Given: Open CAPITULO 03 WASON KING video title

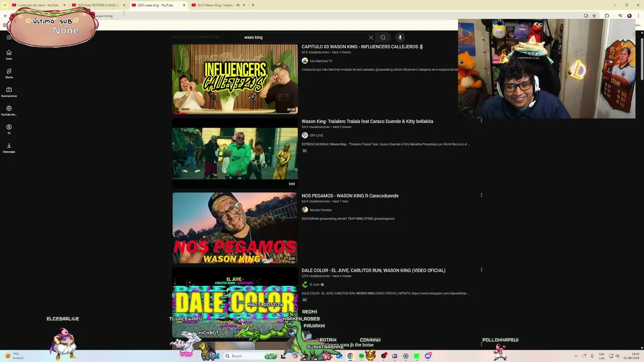Looking at the screenshot, I should (x=362, y=47).
